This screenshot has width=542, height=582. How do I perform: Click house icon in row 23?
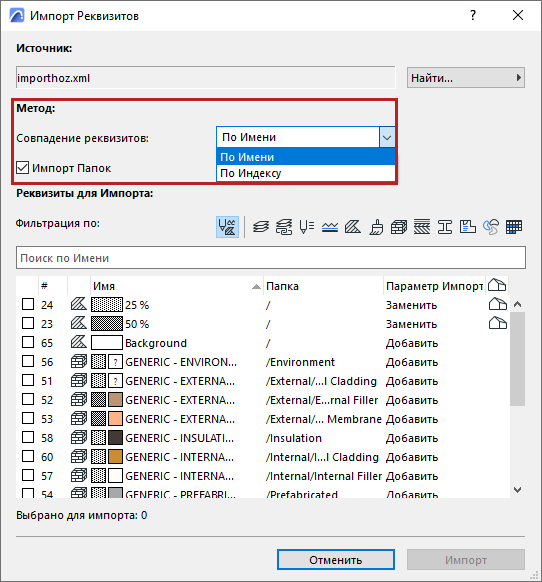(497, 323)
